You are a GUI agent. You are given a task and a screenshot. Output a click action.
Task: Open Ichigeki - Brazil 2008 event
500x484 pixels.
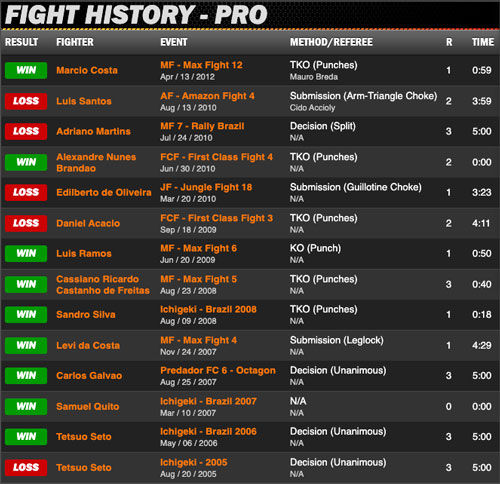tap(208, 309)
